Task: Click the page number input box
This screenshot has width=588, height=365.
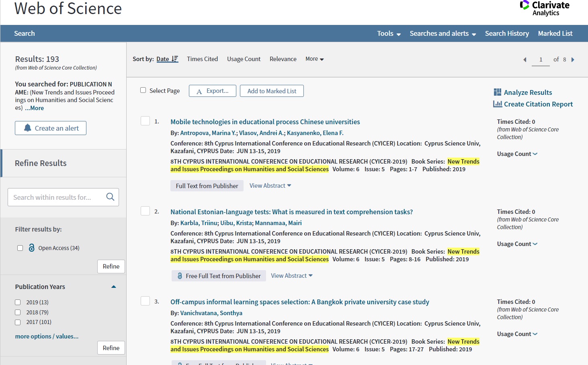Action: (541, 59)
